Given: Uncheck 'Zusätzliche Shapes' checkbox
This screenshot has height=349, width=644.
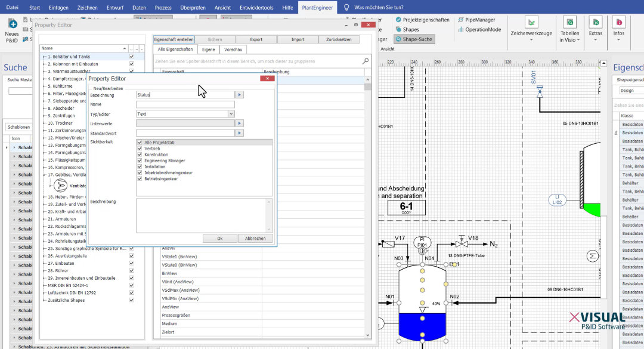Looking at the screenshot, I should tap(131, 300).
